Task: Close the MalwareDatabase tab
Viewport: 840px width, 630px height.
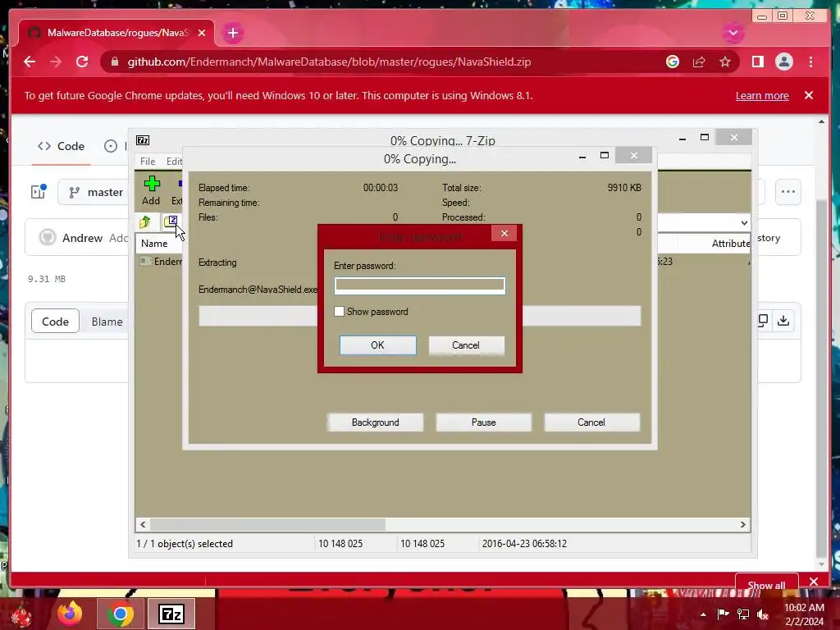Action: [x=202, y=33]
